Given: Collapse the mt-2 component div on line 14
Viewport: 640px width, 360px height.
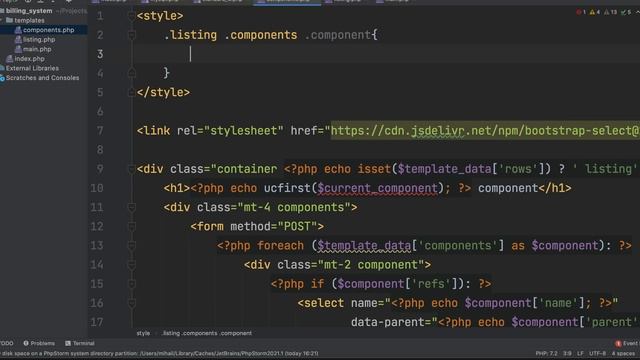Looking at the screenshot, I should [x=131, y=265].
